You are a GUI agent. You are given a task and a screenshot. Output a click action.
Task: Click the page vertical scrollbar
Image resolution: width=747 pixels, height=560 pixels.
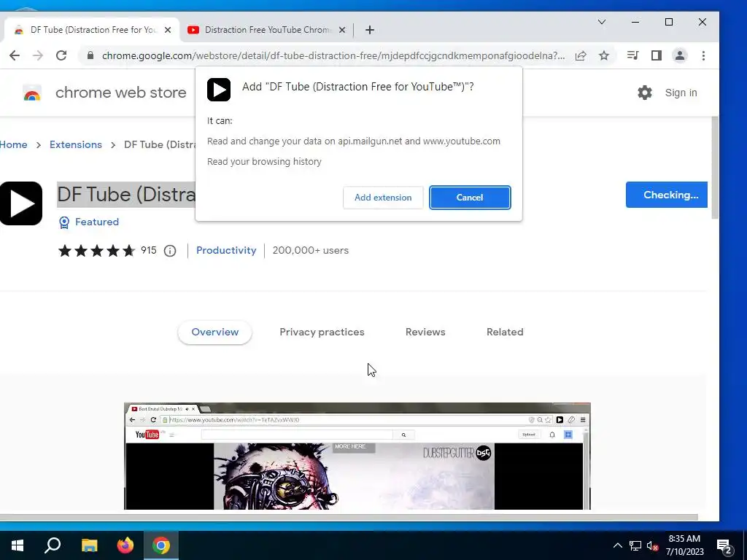(715, 168)
